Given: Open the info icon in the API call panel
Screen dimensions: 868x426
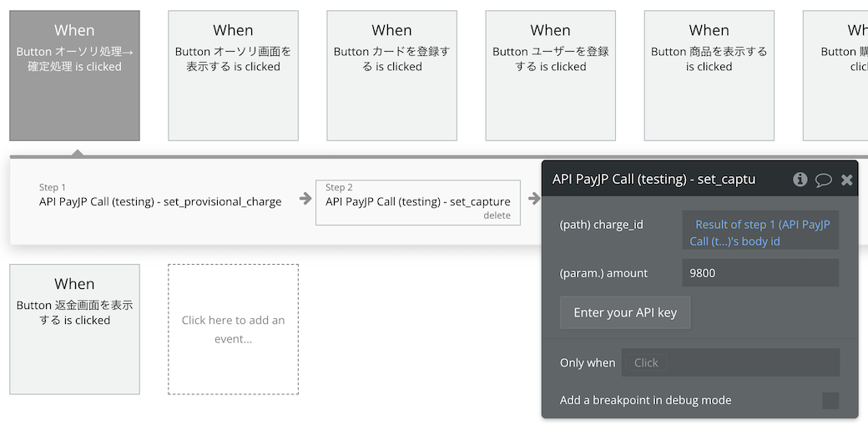Looking at the screenshot, I should pos(800,179).
